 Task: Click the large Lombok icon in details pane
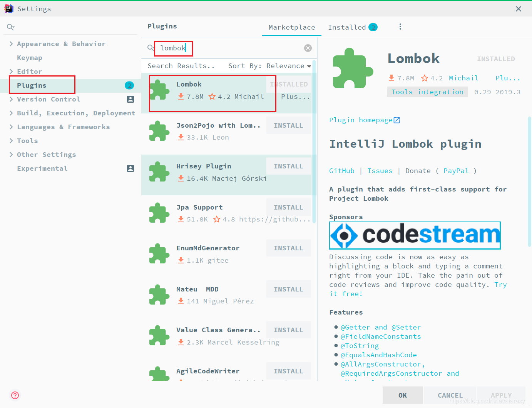coord(353,68)
